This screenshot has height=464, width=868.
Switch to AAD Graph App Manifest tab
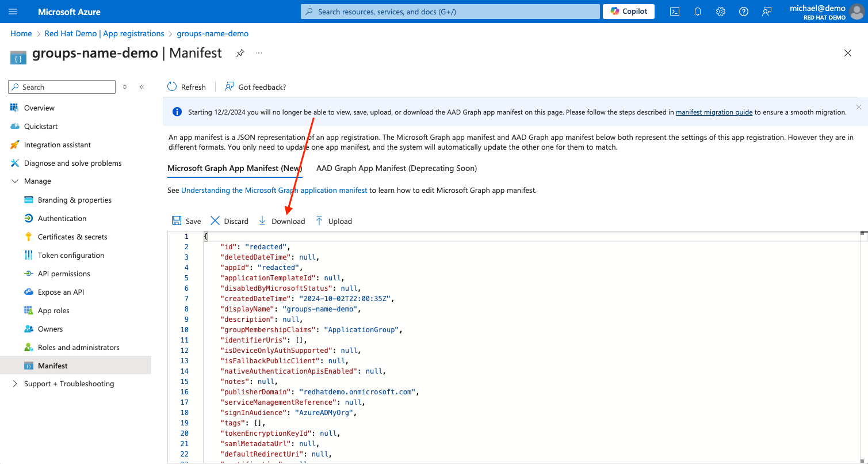pos(396,168)
